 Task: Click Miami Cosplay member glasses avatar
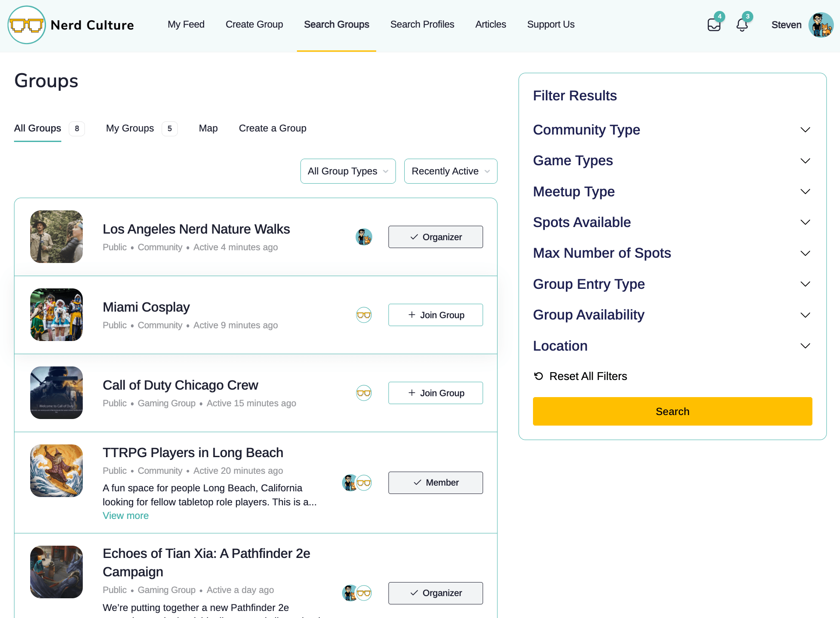point(364,315)
